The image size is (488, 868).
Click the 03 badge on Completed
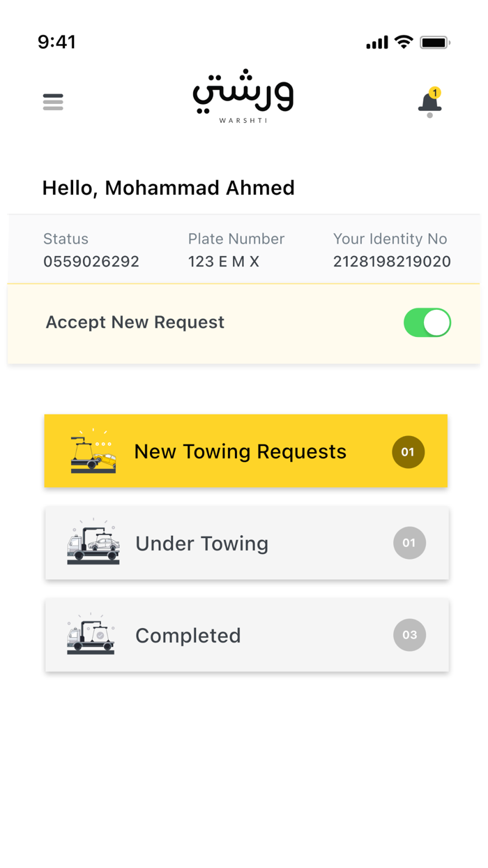click(409, 635)
